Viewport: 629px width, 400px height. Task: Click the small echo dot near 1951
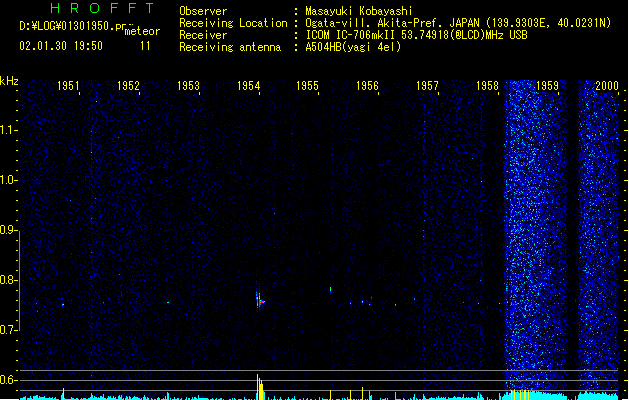point(63,305)
